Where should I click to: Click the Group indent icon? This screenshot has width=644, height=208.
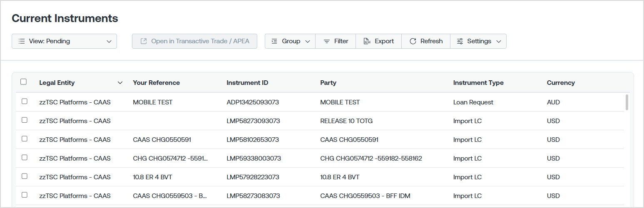pyautogui.click(x=274, y=41)
